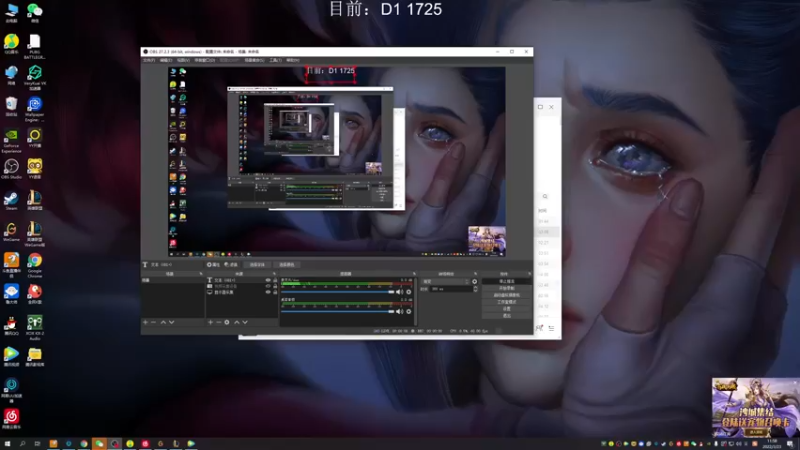Pop out Scenes dock via header icon
This screenshot has width=800, height=450.
point(201,274)
